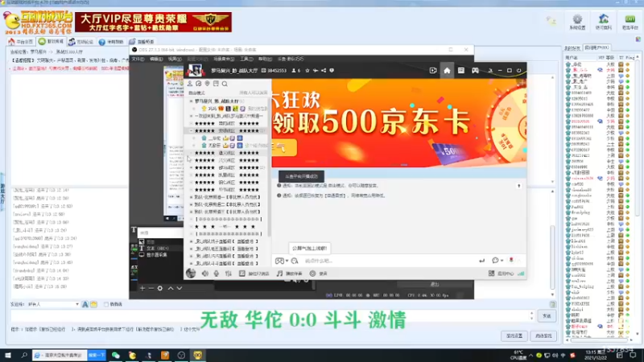
Task: Open the grid panel icon beside YY home
Action: [461, 71]
